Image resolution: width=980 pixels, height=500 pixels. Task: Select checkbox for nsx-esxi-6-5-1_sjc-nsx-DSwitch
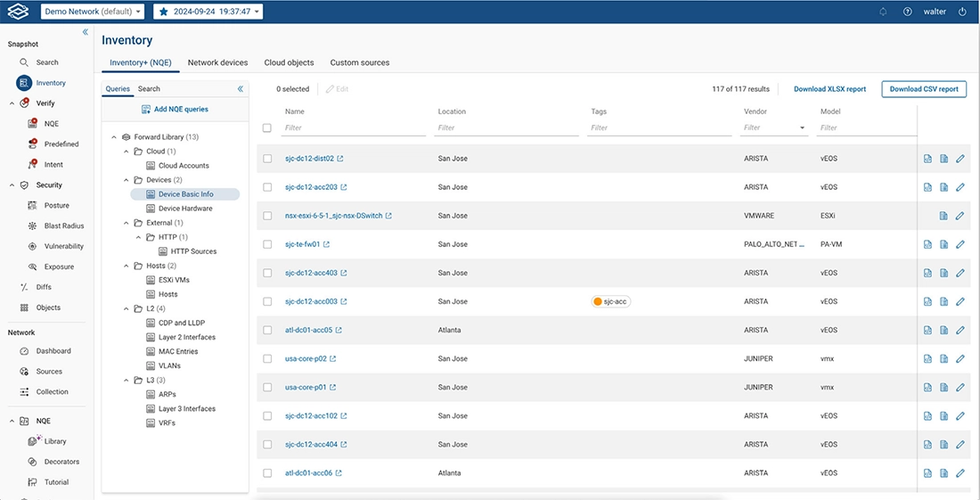coord(267,216)
